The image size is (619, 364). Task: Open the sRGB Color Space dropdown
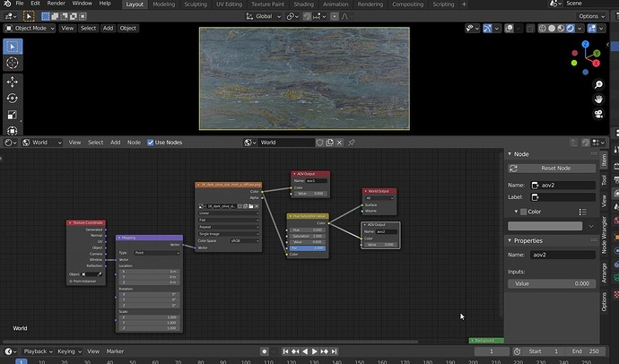point(244,240)
